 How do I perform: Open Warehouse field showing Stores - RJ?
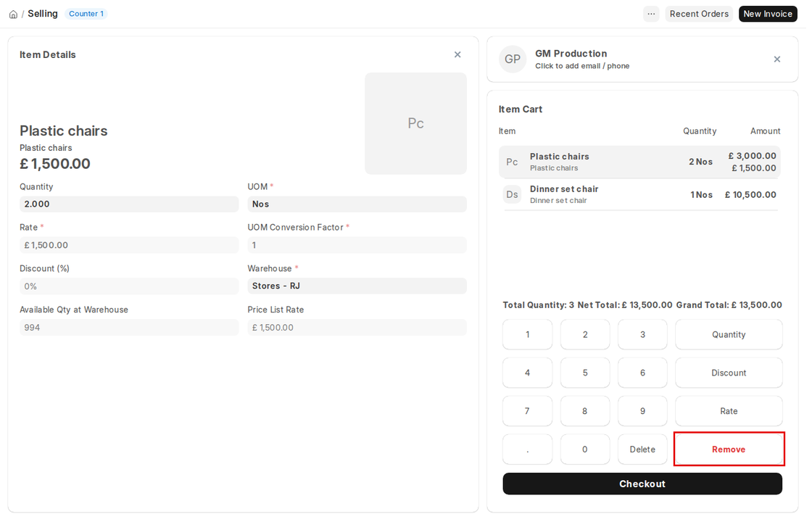(x=357, y=286)
